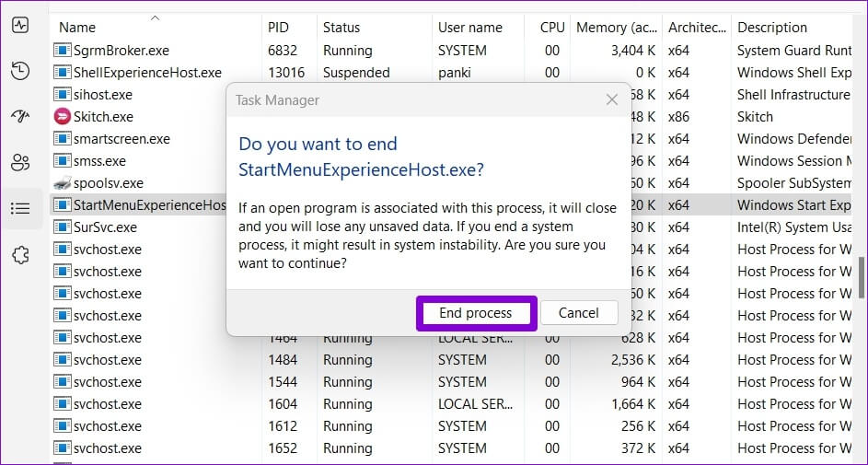This screenshot has width=868, height=465.
Task: Select the ShellExperienceHost.exe process name
Action: [x=147, y=73]
